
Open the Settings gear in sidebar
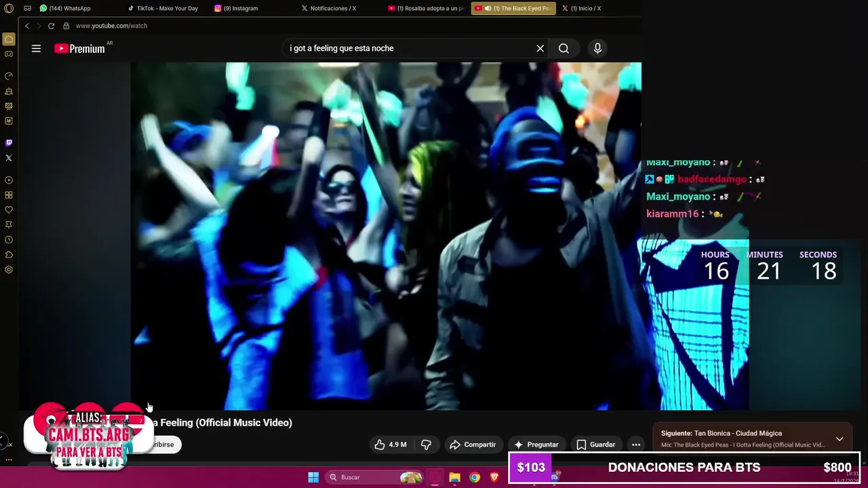(9, 270)
